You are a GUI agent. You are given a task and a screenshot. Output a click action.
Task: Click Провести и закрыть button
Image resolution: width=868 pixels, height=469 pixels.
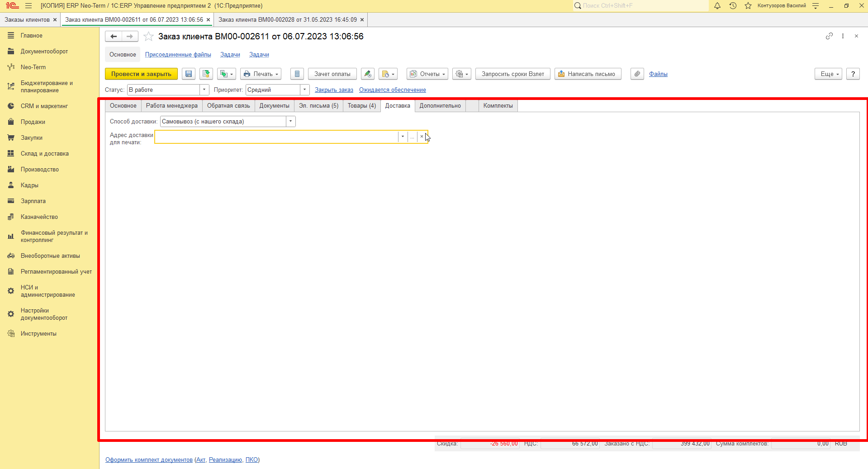141,74
